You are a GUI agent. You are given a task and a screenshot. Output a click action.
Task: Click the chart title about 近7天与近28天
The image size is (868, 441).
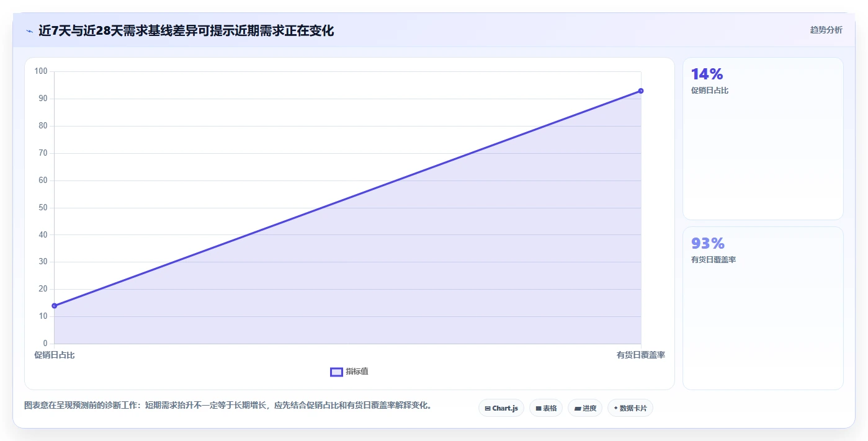pyautogui.click(x=186, y=30)
